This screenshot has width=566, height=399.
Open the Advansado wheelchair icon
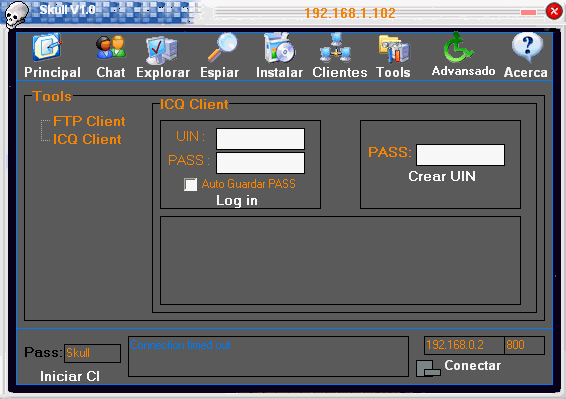coord(458,47)
